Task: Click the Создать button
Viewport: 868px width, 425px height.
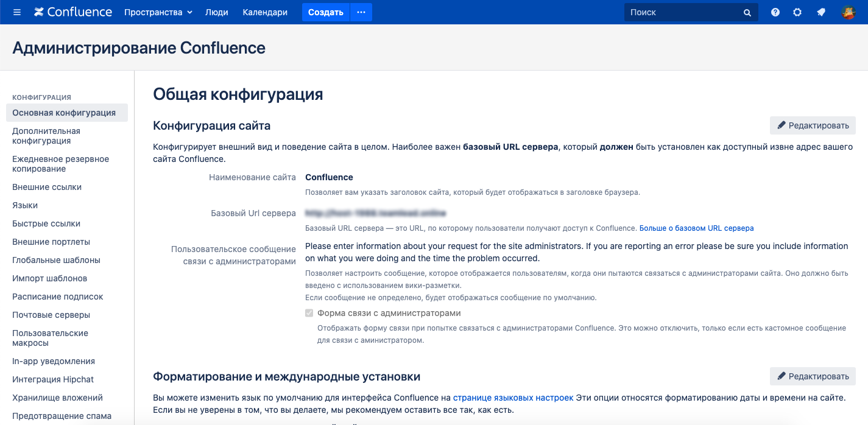Action: point(326,12)
